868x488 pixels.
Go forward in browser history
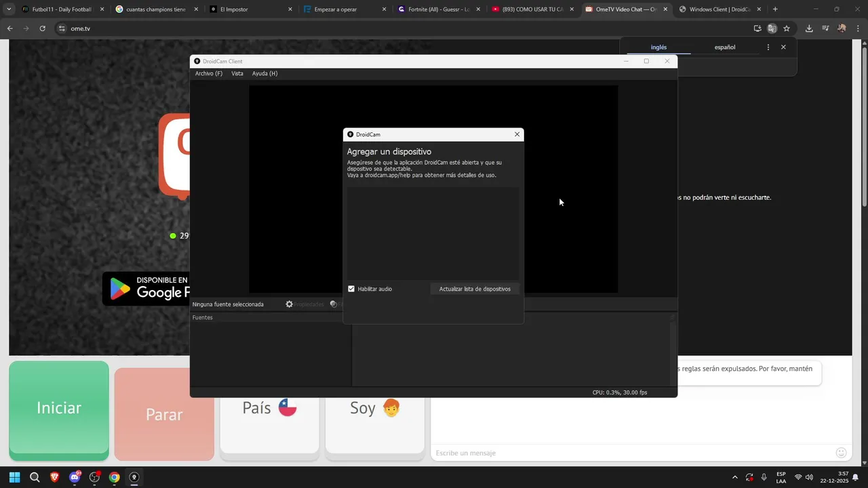[x=26, y=28]
